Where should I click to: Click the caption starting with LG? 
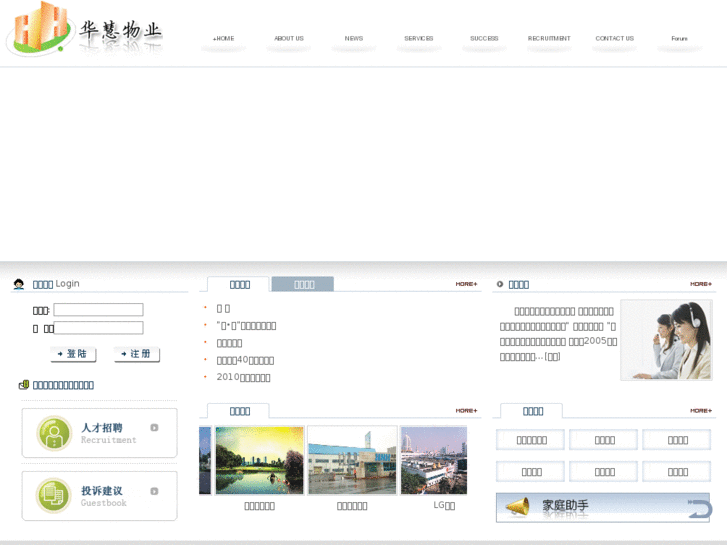[x=444, y=506]
